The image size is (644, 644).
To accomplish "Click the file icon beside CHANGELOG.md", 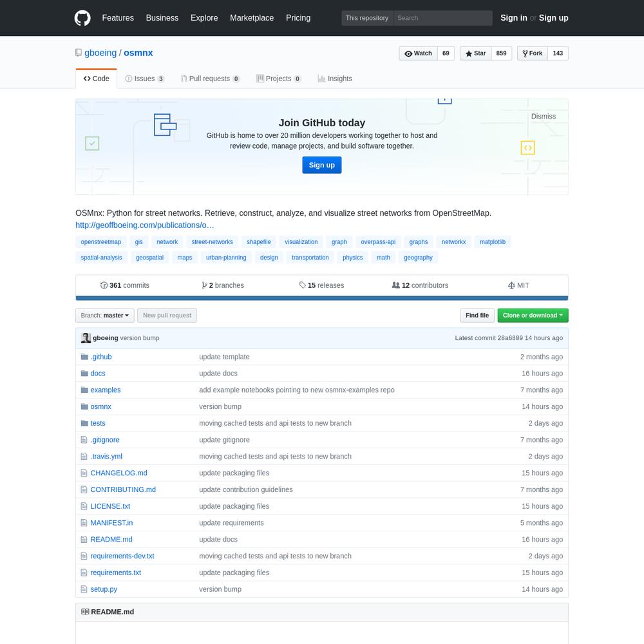I will coord(84,473).
